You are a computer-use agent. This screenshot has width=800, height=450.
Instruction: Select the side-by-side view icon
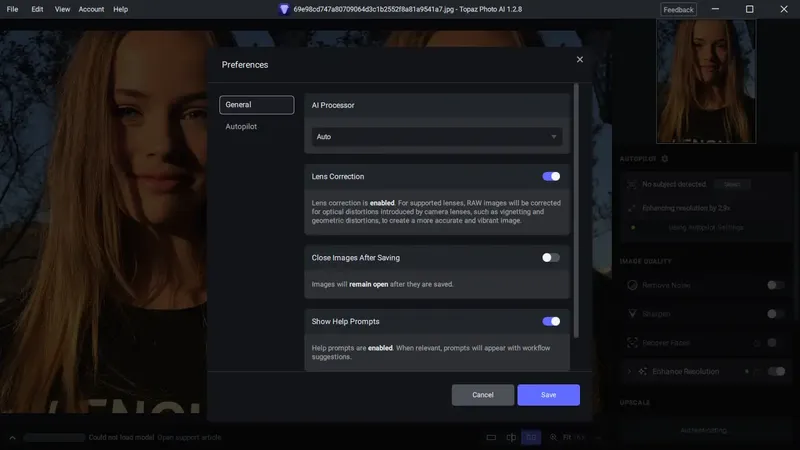pos(531,437)
